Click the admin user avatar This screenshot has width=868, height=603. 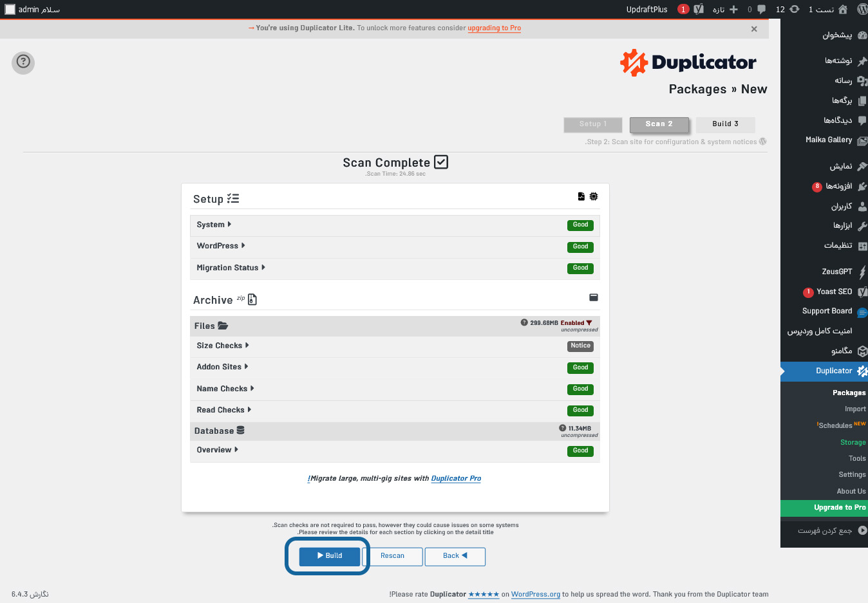[10, 9]
